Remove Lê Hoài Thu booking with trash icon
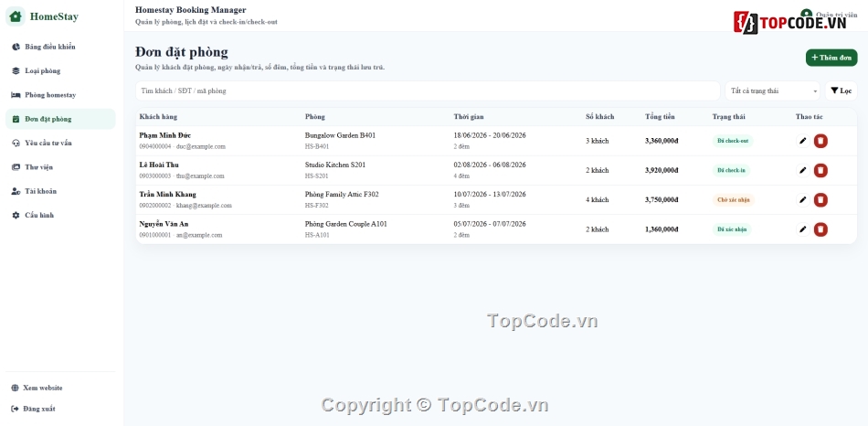Image resolution: width=868 pixels, height=426 pixels. click(820, 170)
